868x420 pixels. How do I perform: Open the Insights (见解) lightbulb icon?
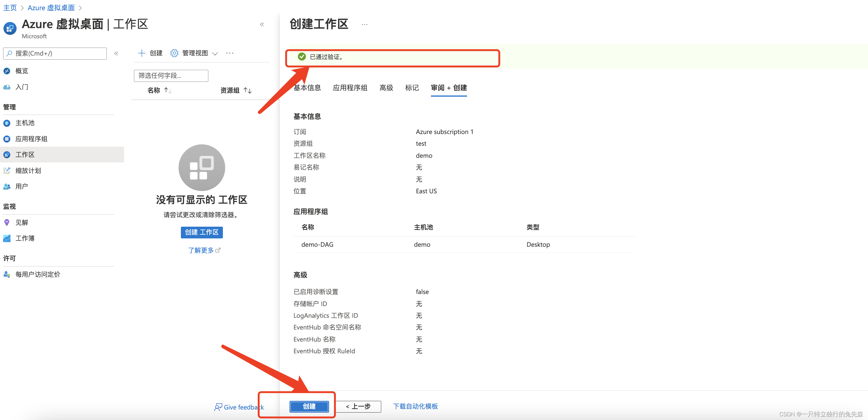7,222
